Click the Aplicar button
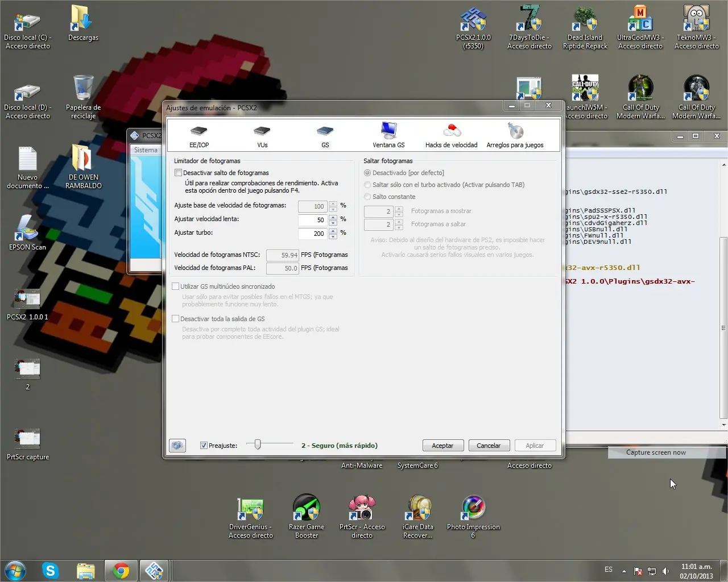Viewport: 728px width, 582px height. [535, 446]
